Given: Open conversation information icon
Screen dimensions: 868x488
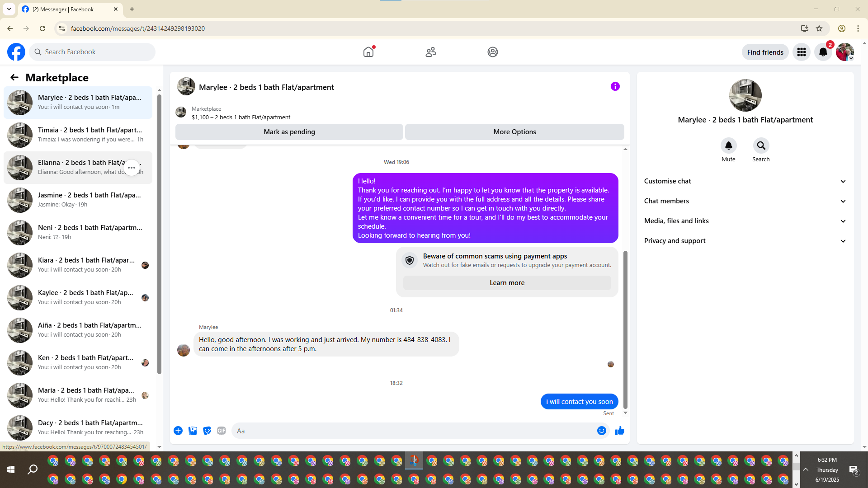Looking at the screenshot, I should click(615, 86).
